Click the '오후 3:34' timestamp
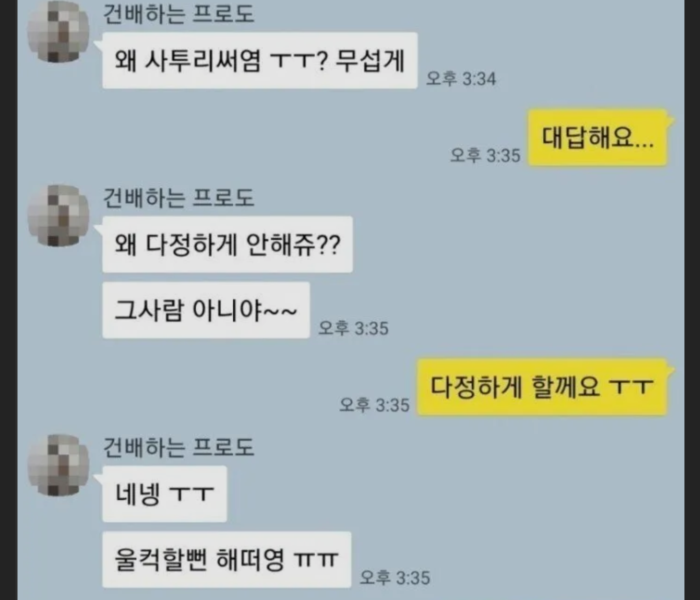This screenshot has width=700, height=600. (461, 78)
